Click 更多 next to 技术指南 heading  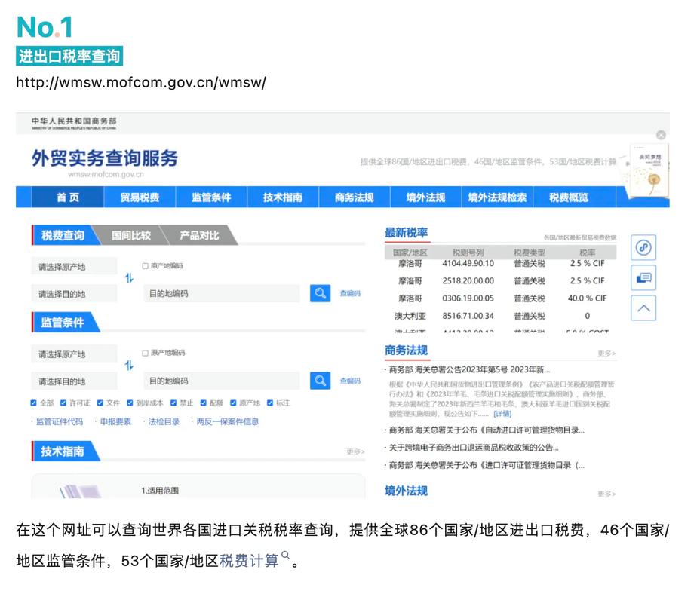click(x=355, y=451)
